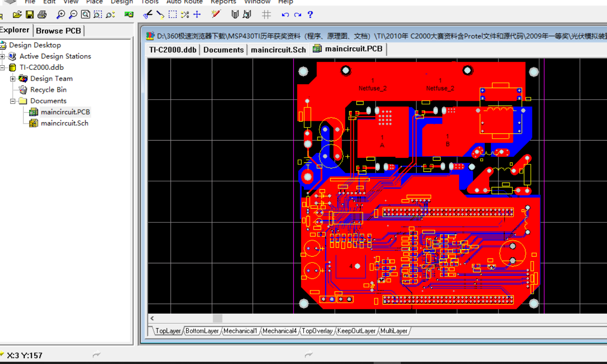Select the Mechanical4 layer tab
This screenshot has width=607, height=364.
click(279, 331)
